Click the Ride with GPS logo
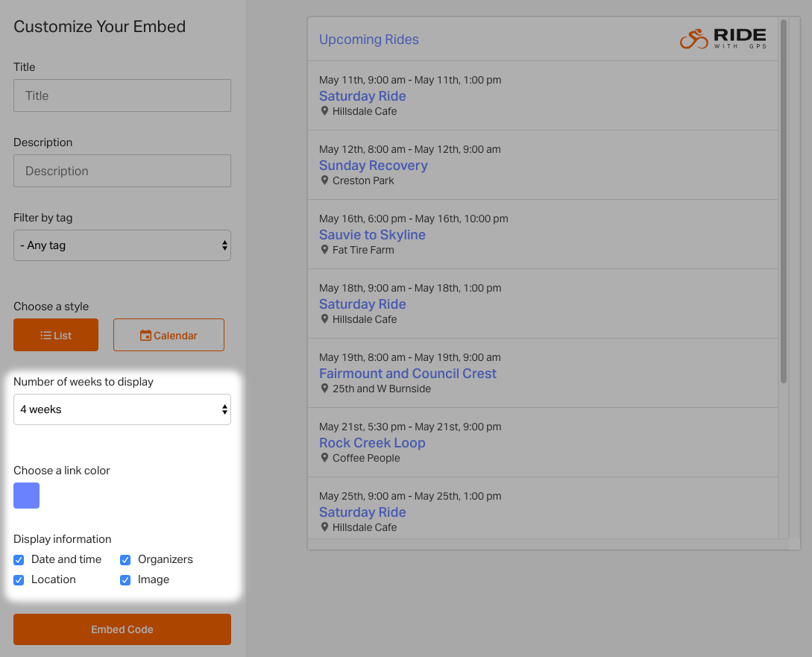Image resolution: width=812 pixels, height=657 pixels. click(723, 39)
